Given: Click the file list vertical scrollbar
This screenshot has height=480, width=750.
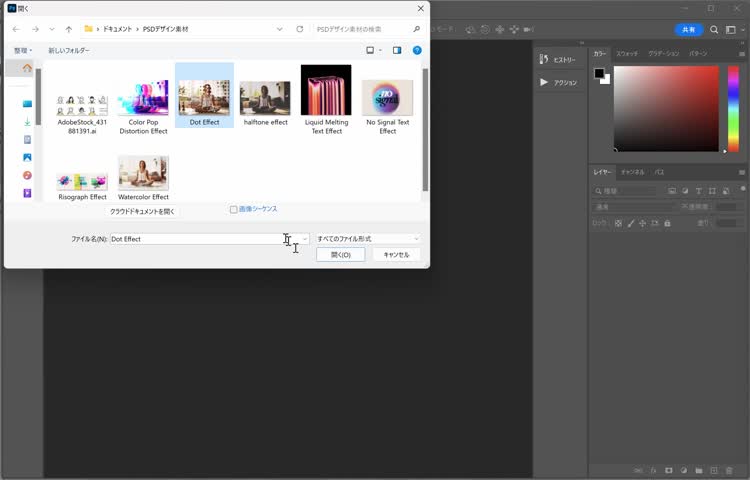Looking at the screenshot, I should coord(425,129).
